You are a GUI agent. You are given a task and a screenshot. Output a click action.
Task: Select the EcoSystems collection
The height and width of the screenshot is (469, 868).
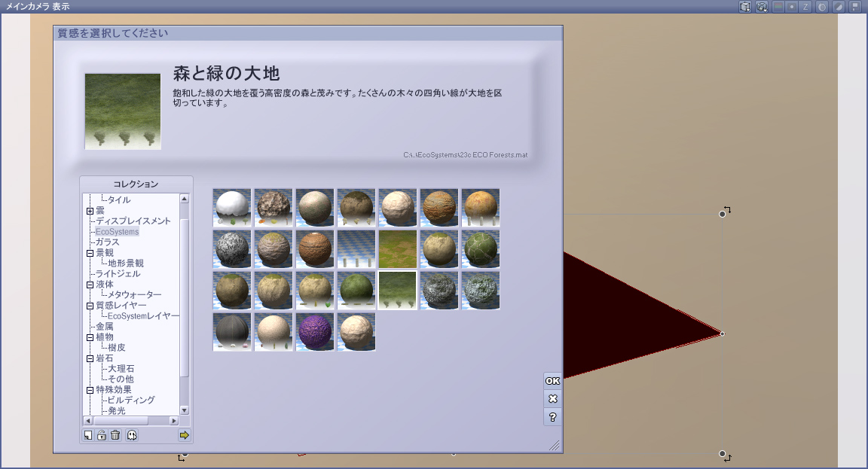(117, 232)
